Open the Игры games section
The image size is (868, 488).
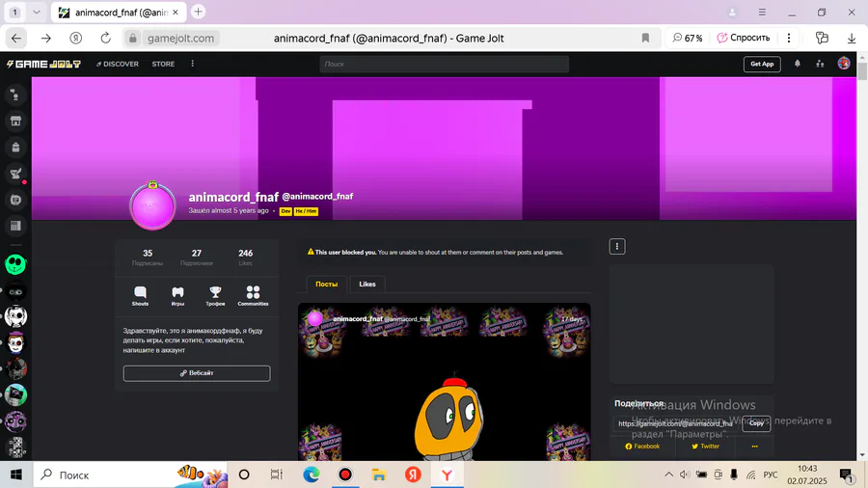[x=177, y=296]
